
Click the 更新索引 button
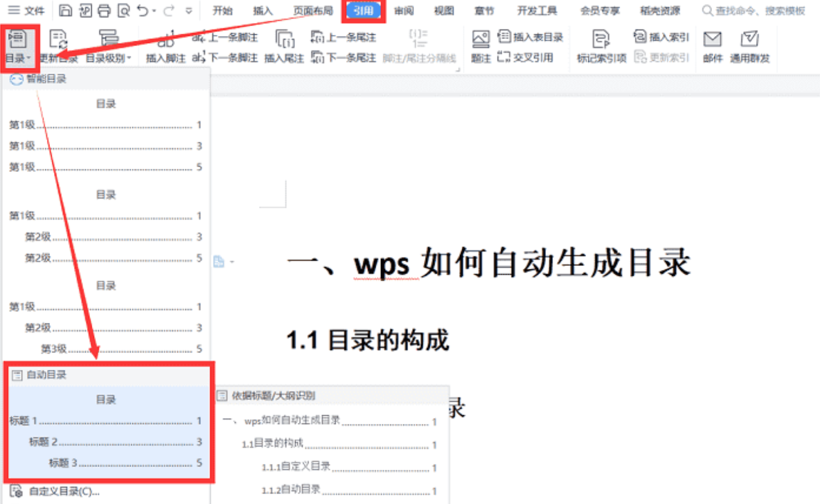click(661, 57)
